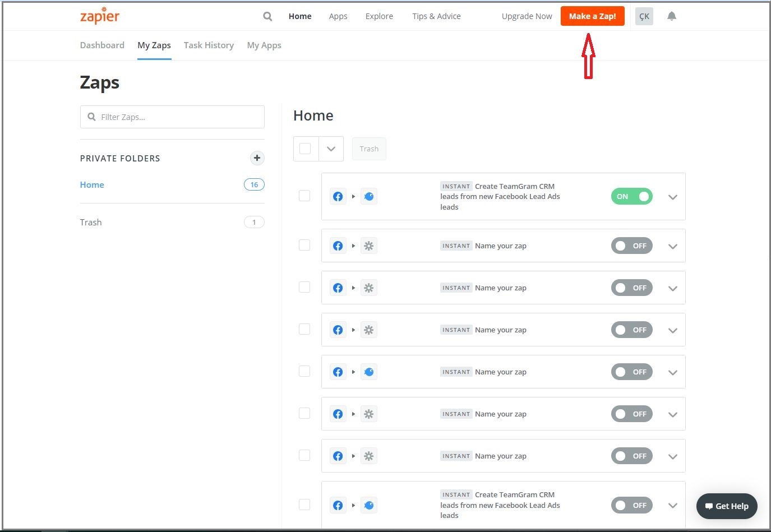
Task: Switch to the My Apps tab
Action: point(264,45)
